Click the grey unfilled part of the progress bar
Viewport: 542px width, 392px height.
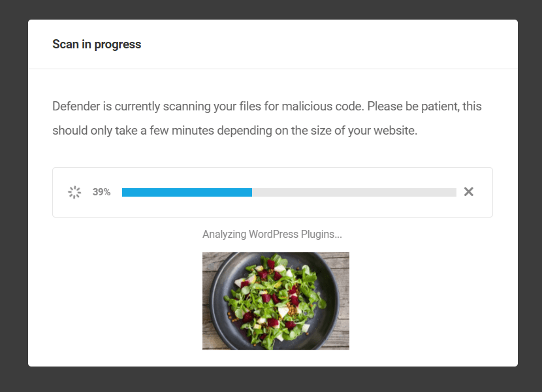[x=354, y=192]
